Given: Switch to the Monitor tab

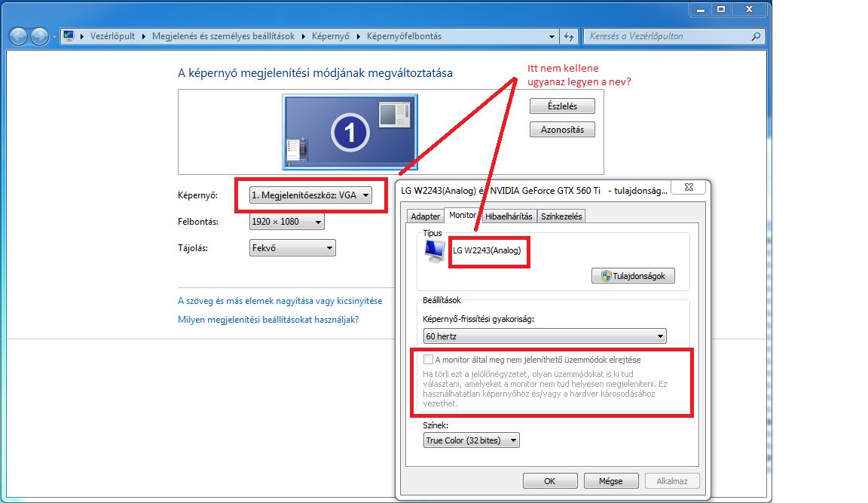Looking at the screenshot, I should pos(463,215).
